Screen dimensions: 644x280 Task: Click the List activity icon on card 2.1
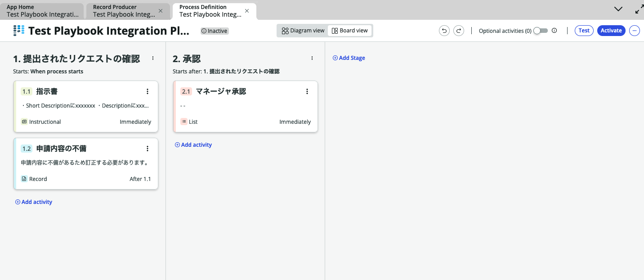click(183, 122)
